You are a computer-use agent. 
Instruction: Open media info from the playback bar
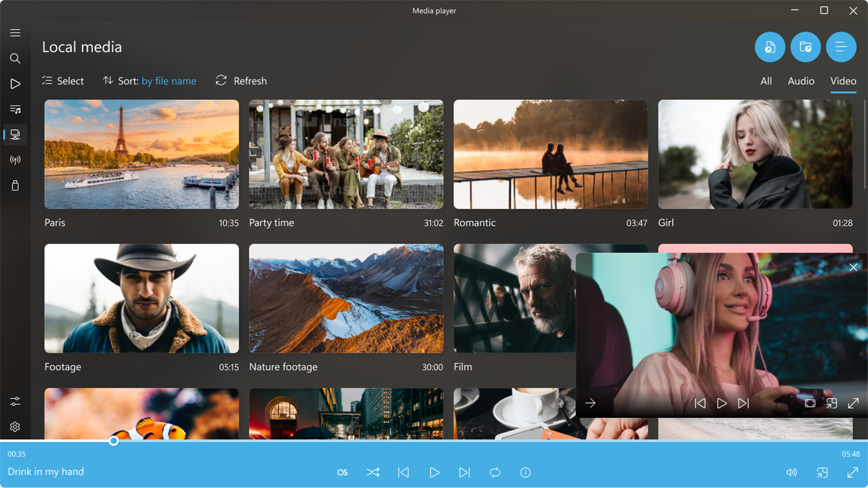click(x=526, y=472)
